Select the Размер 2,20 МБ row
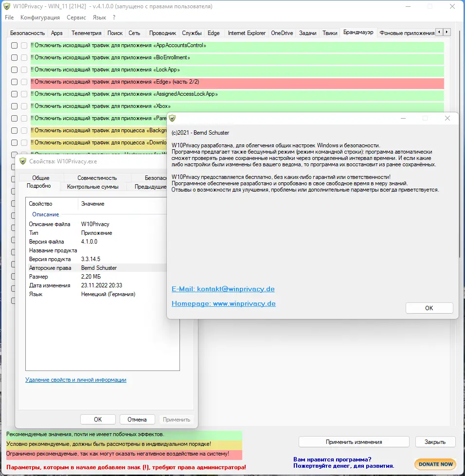The image size is (465, 476). [97, 277]
